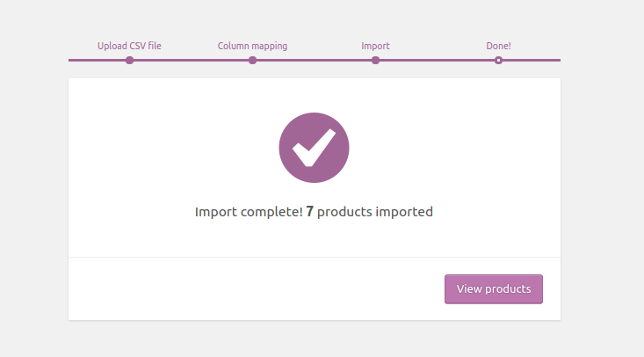Click the progress line between Import and Done!
The image size is (644, 357).
click(437, 60)
